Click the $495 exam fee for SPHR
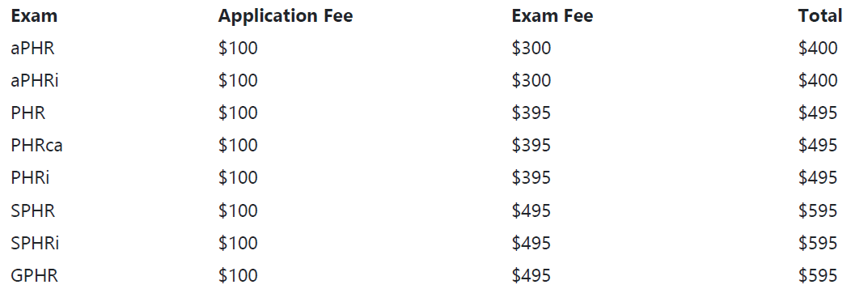Image resolution: width=868 pixels, height=306 pixels. (x=531, y=210)
